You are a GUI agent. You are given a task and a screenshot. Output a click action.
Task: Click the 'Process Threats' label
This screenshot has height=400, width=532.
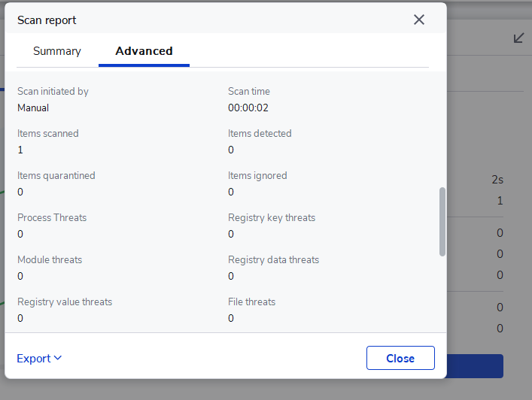(x=52, y=217)
